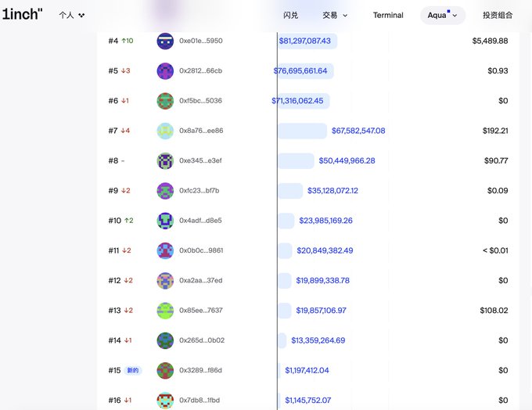Click the 1inch logo
The width and height of the screenshot is (532, 410).
(23, 14)
